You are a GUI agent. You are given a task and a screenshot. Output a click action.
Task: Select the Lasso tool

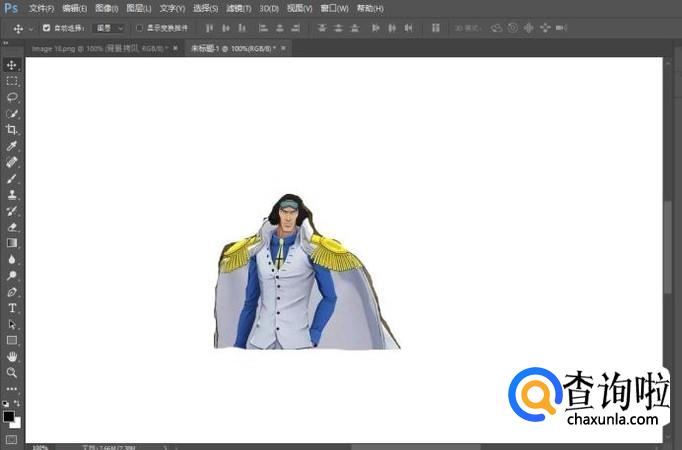pos(12,98)
